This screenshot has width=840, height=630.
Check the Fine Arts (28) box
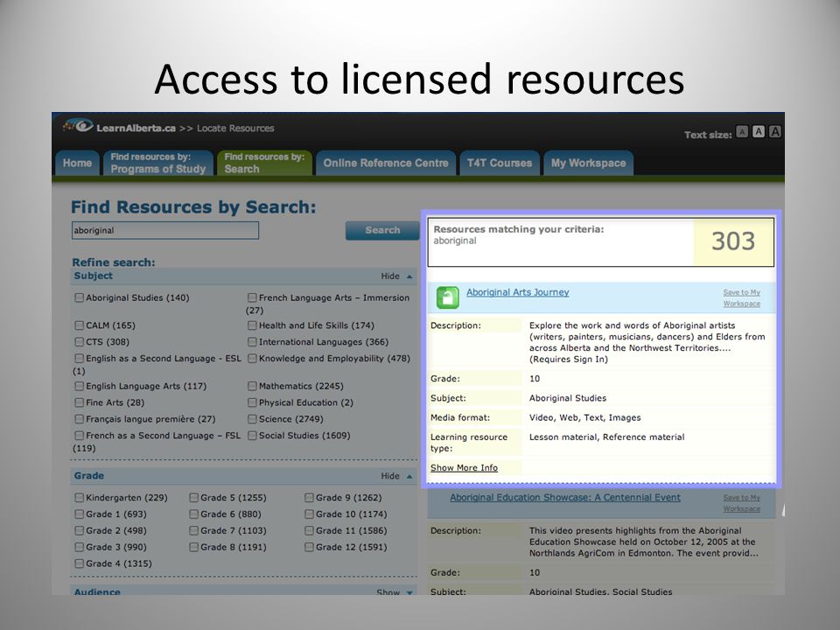click(x=79, y=402)
